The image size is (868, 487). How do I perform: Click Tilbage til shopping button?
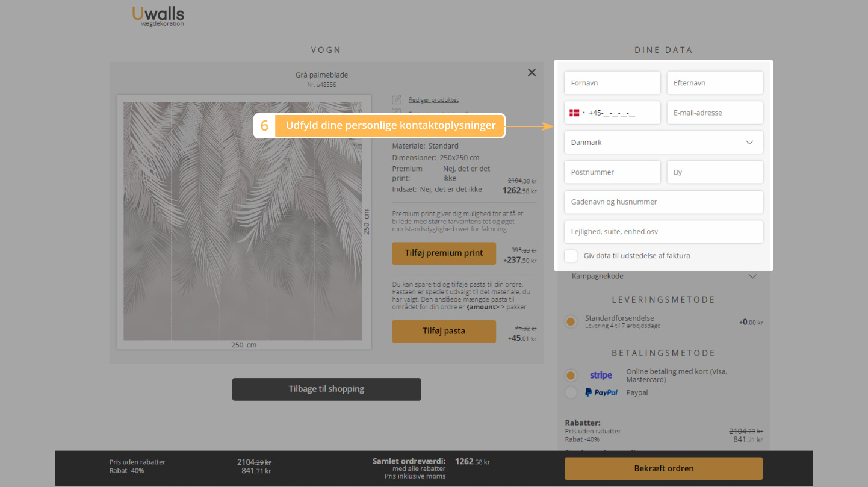(x=326, y=389)
